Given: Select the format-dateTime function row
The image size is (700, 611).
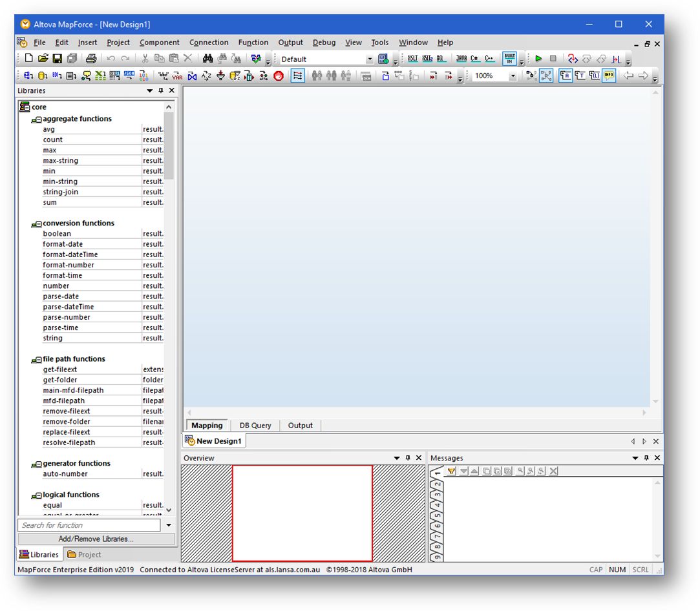Looking at the screenshot, I should (x=92, y=254).
